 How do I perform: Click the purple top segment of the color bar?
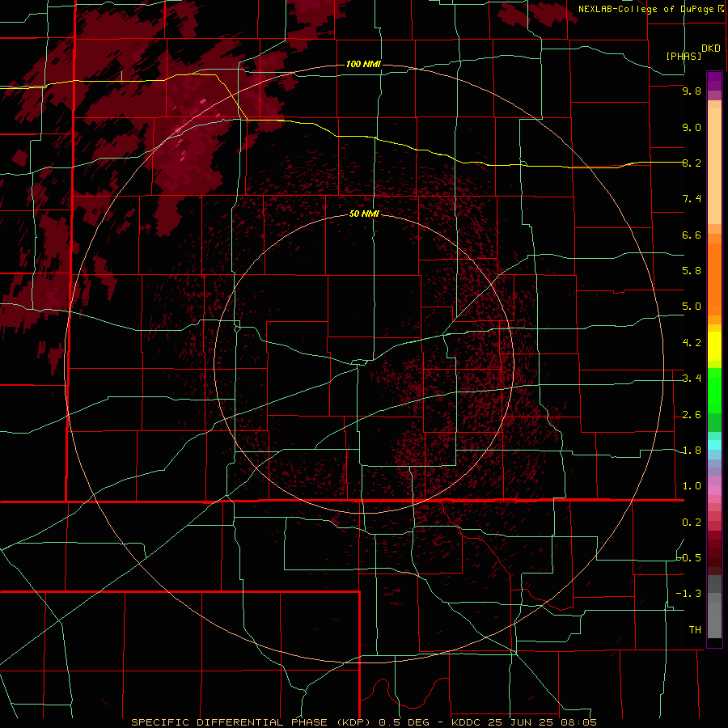click(714, 81)
